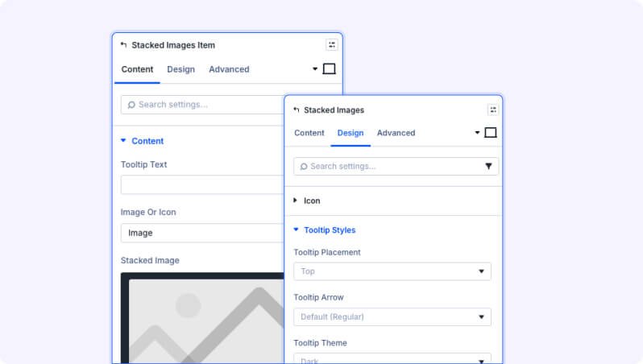Click the square device preview icon in Stacked Images panel
This screenshot has width=643, height=364.
point(491,132)
